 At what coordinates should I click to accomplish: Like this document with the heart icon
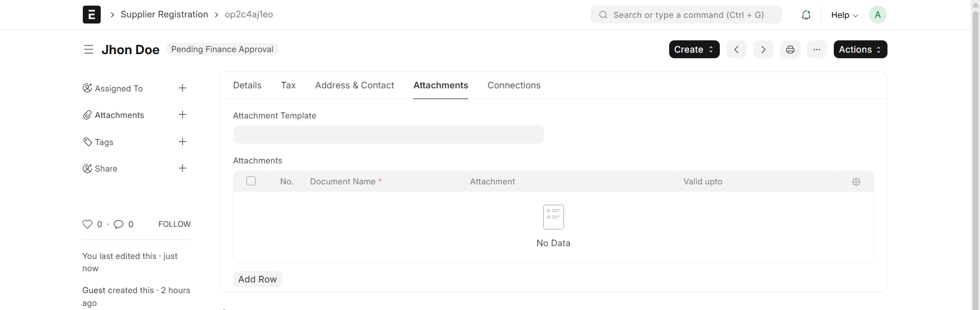[87, 224]
